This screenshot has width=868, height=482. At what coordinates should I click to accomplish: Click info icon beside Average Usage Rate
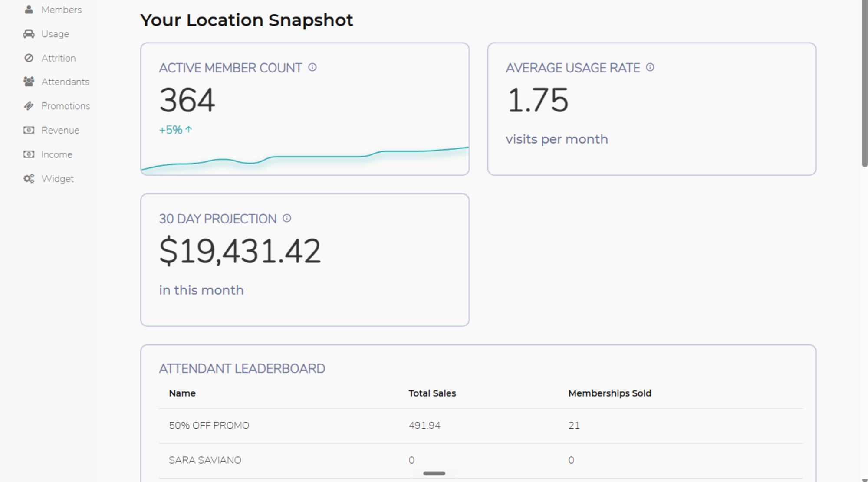tap(650, 67)
